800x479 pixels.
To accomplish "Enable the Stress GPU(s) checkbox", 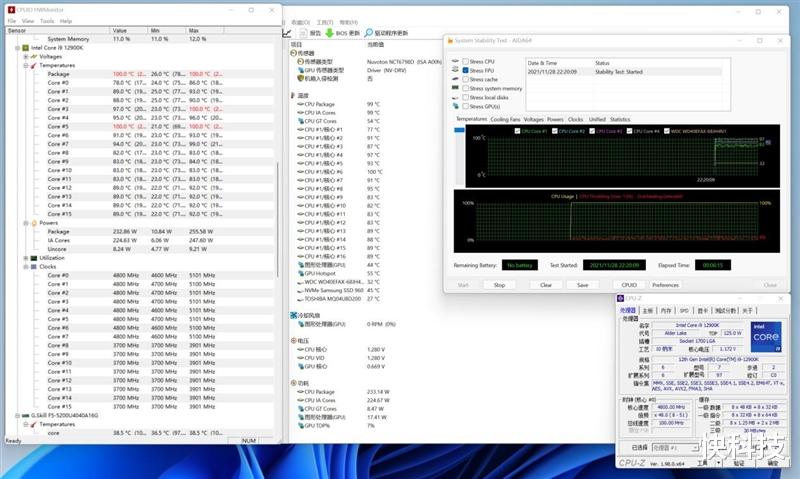I will point(465,106).
